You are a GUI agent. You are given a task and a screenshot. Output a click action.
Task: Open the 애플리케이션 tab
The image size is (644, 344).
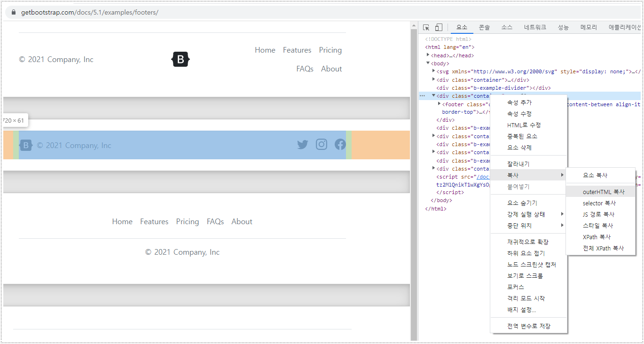pos(625,27)
